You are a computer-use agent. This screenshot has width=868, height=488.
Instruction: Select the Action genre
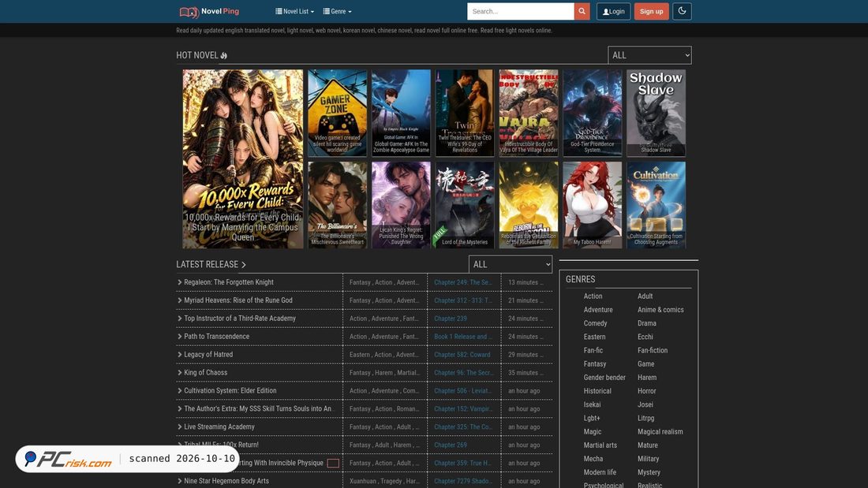point(593,296)
